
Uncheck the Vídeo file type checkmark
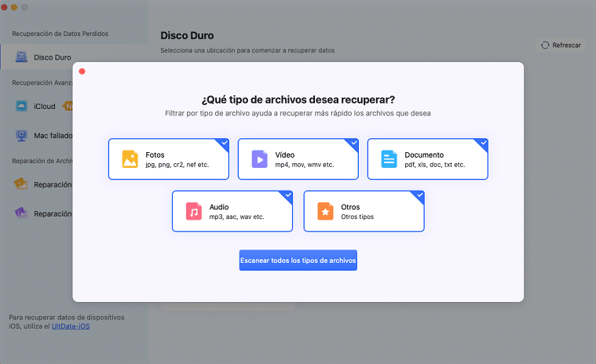(354, 143)
